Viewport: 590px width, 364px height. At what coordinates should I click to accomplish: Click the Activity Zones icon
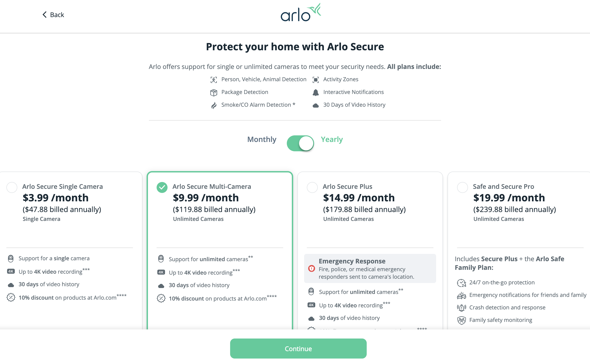(316, 80)
